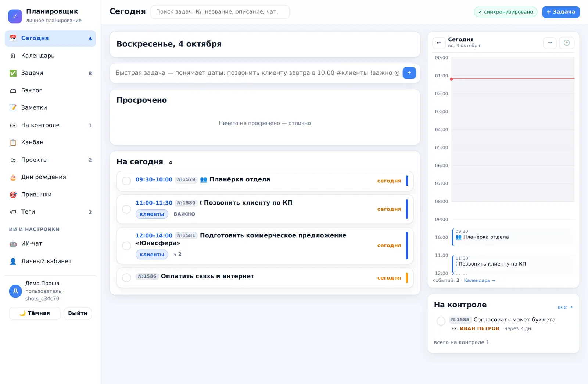Image resolution: width=588 pixels, height=384 pixels.
Task: Open the Бэклог section
Action: (x=50, y=90)
